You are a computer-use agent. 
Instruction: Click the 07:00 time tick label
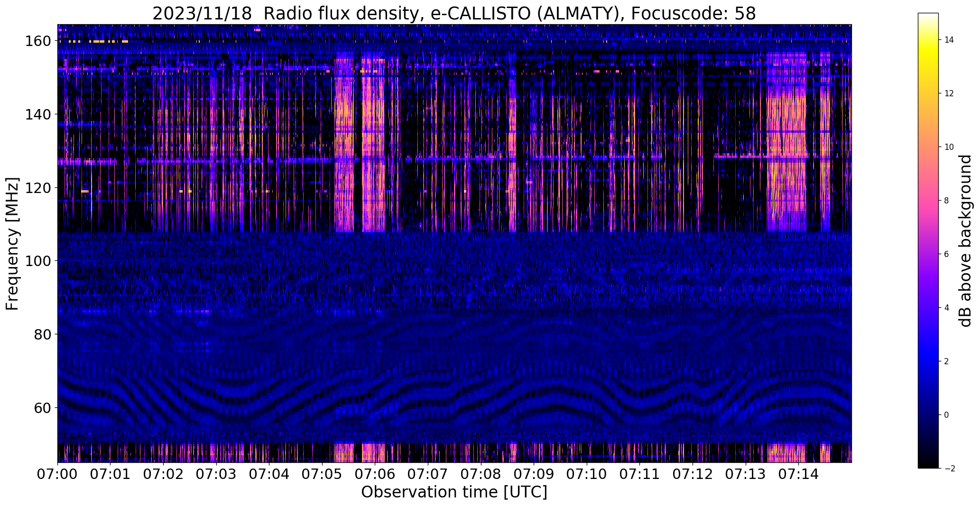tap(57, 474)
